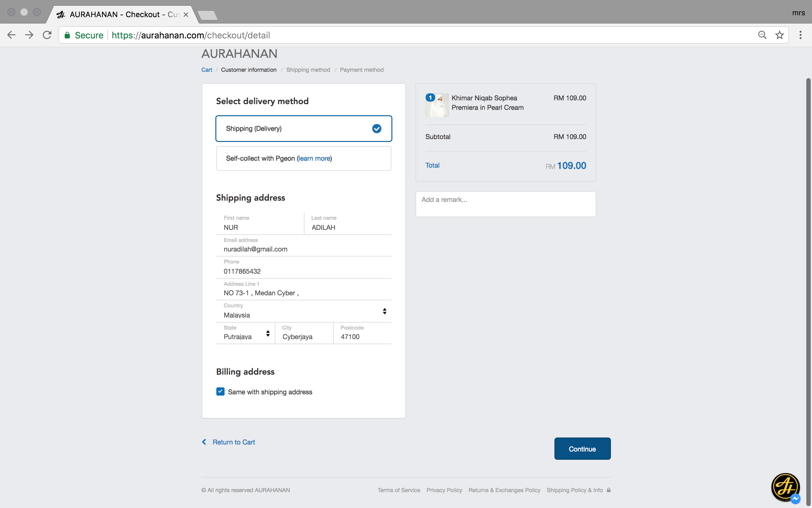Toggle Same with shipping address checkbox
812x508 pixels.
pos(220,391)
